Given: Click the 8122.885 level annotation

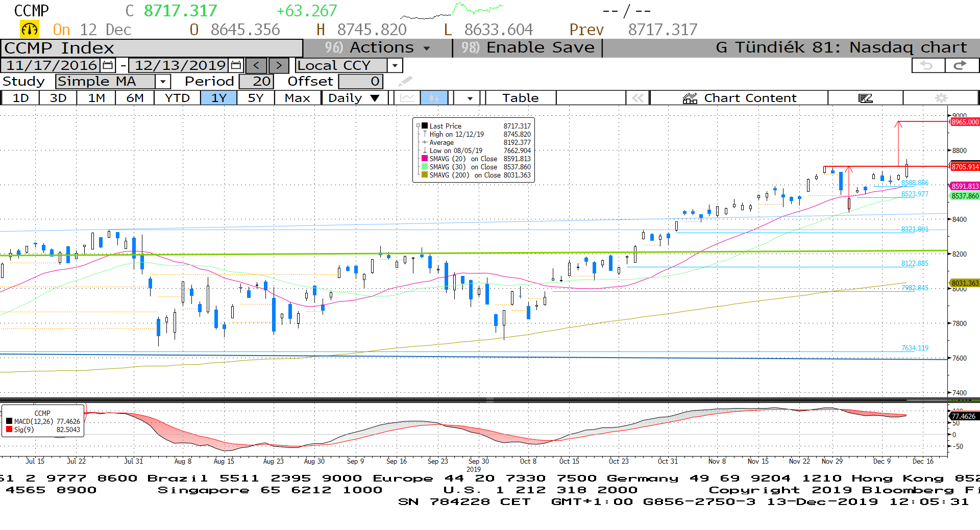Looking at the screenshot, I should [915, 263].
